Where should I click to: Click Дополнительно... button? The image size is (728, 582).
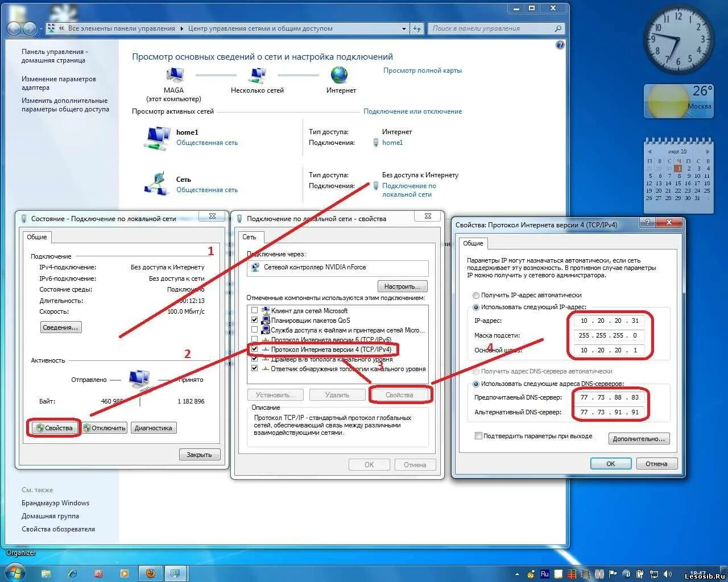639,439
